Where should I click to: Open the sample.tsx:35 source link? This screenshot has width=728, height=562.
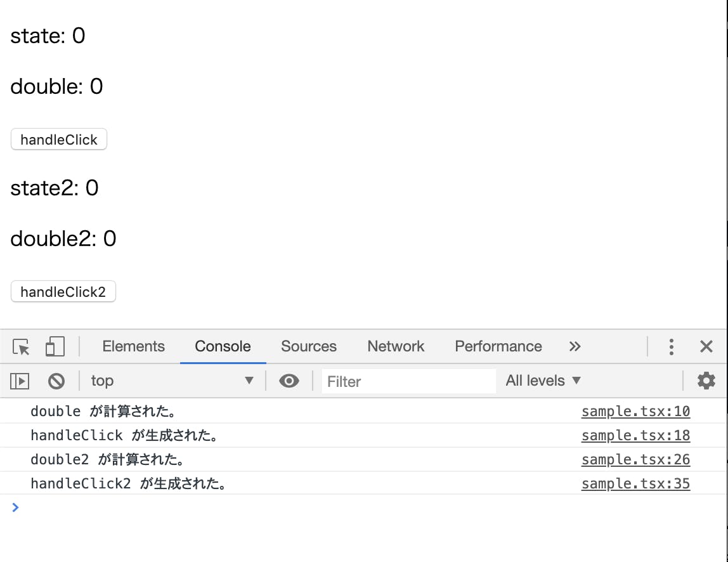[x=635, y=484]
